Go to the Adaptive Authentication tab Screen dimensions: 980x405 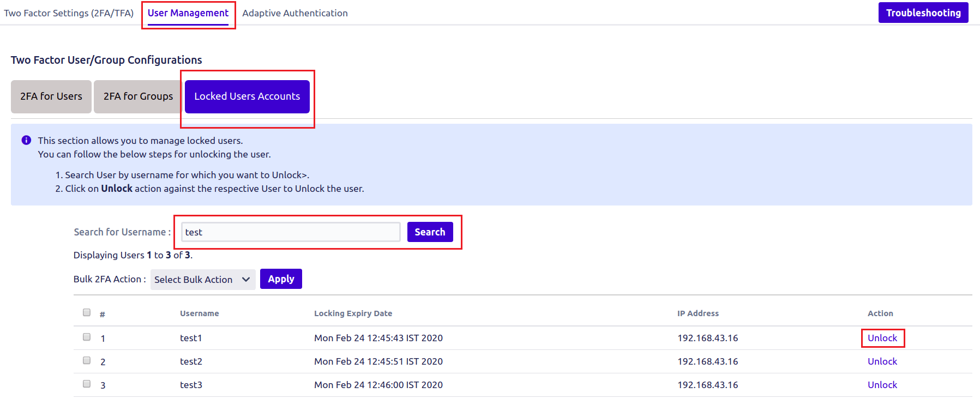point(294,13)
